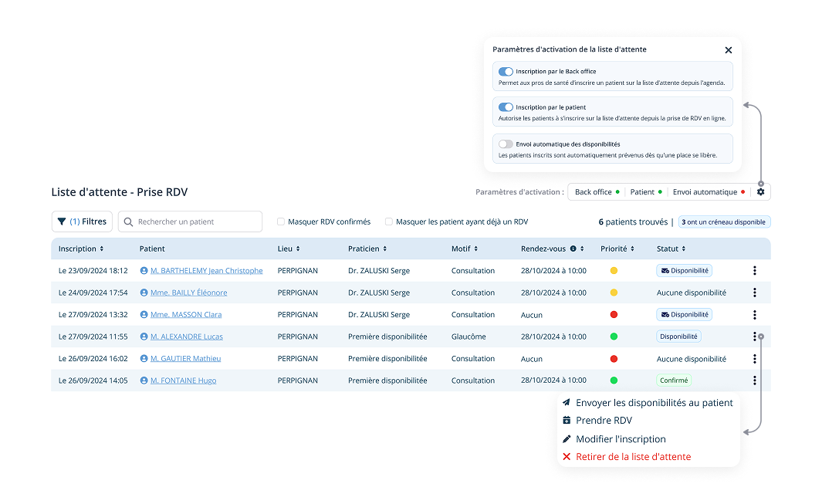Viewport: 822px width, 504px height.
Task: Click the yellow priority dot for BAILLY Éléonore
Action: [614, 293]
